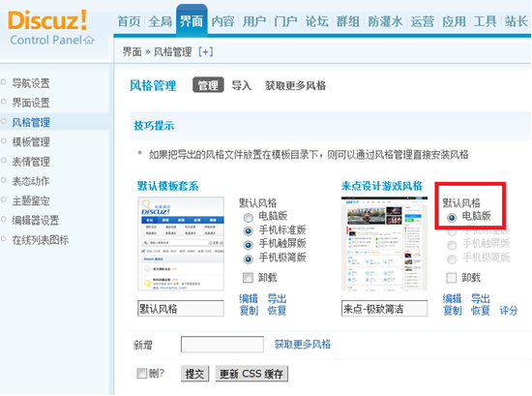Switch to the 导入 sub-tab

point(241,85)
